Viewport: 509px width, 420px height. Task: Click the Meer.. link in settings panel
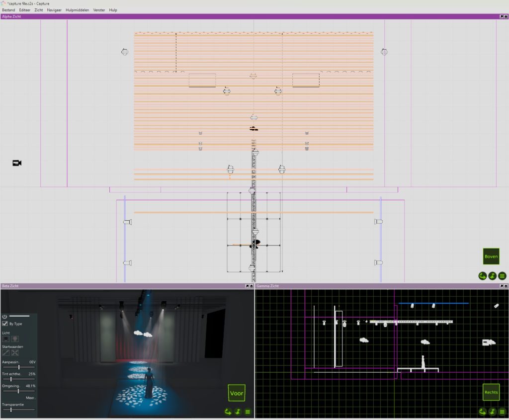[x=31, y=398]
